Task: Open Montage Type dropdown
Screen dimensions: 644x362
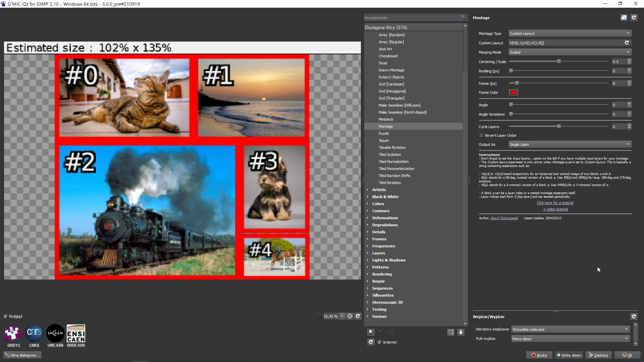Action: click(570, 34)
